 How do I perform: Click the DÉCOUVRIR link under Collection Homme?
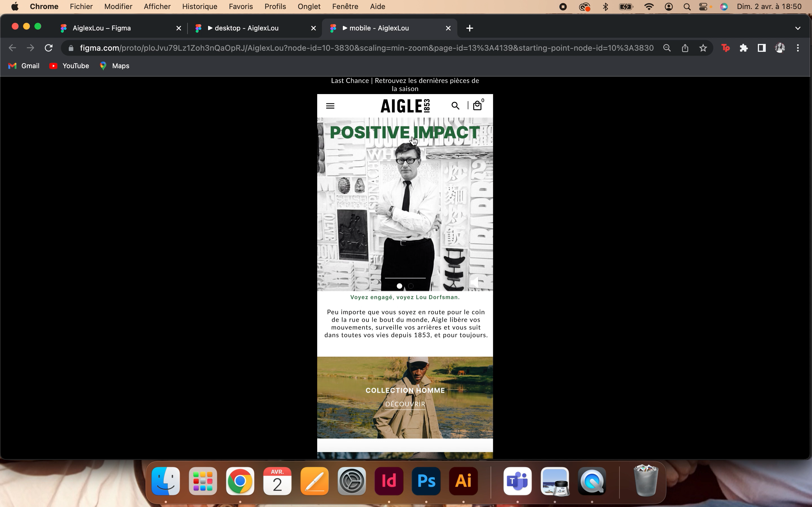point(405,404)
